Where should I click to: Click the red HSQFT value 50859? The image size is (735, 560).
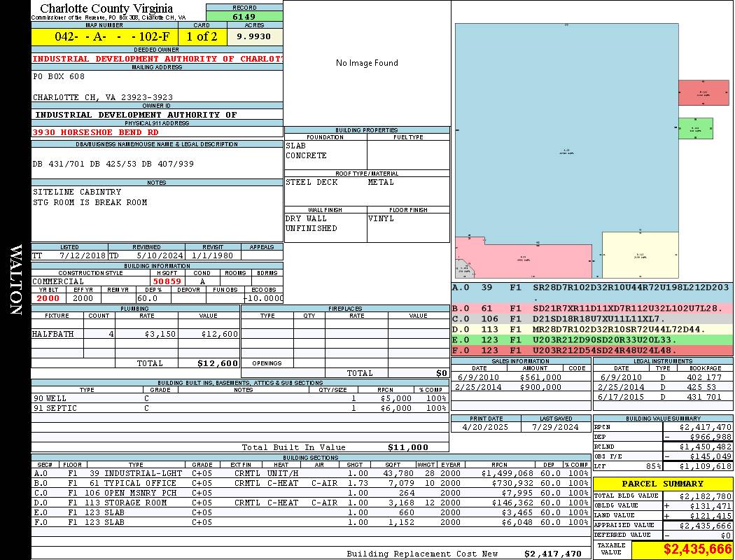(x=167, y=281)
